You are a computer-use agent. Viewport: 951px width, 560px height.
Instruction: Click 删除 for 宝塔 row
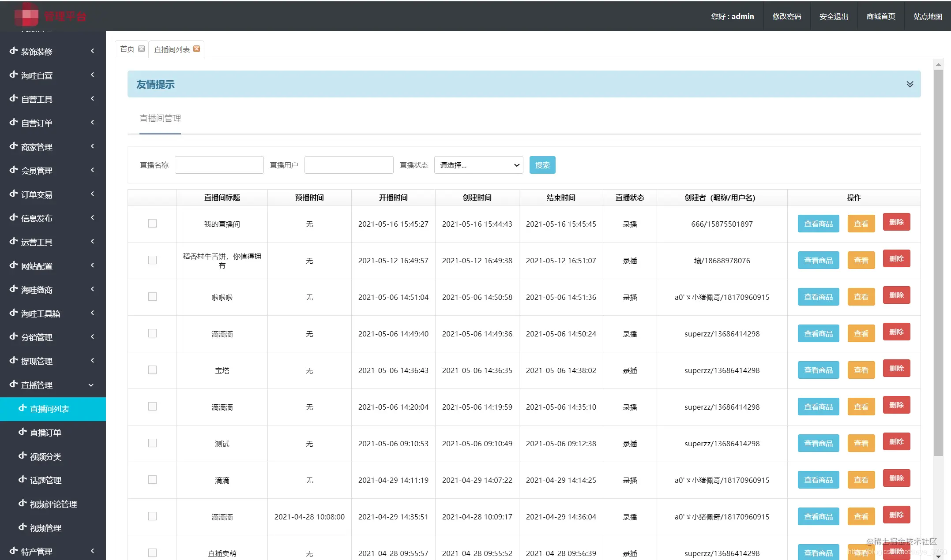pos(896,368)
